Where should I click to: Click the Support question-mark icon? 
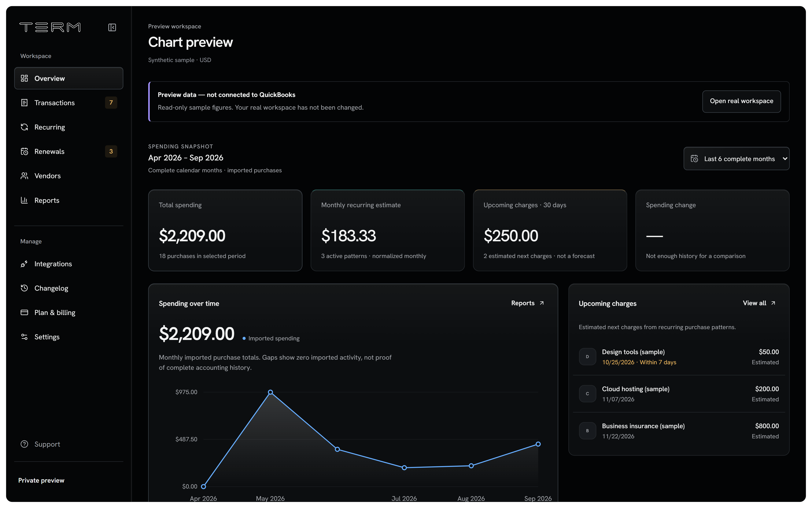coord(24,444)
